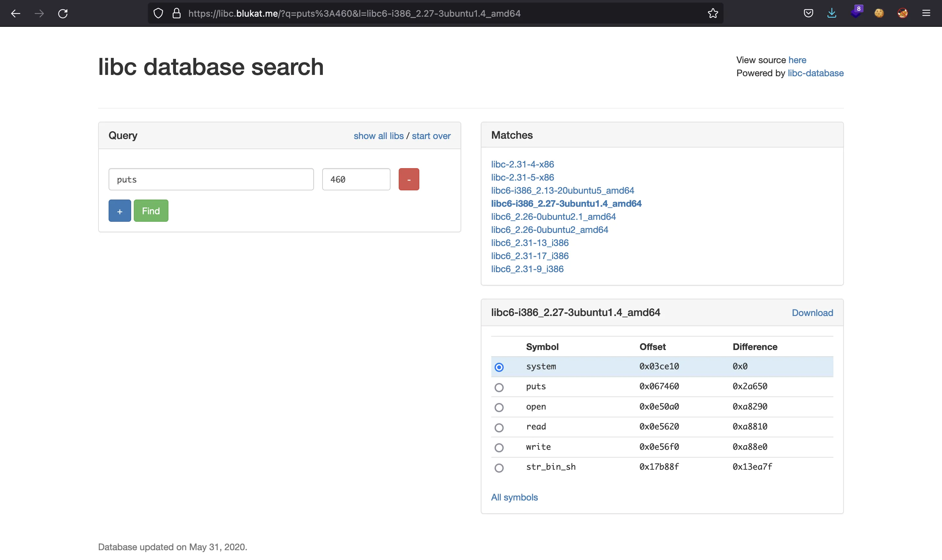The height and width of the screenshot is (560, 942).
Task: Open the View source here link
Action: pos(797,60)
